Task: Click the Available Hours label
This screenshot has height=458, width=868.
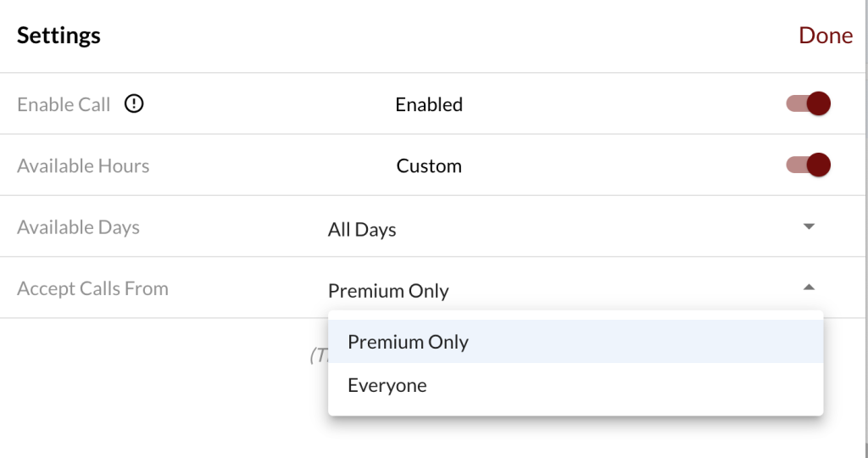Action: tap(83, 166)
